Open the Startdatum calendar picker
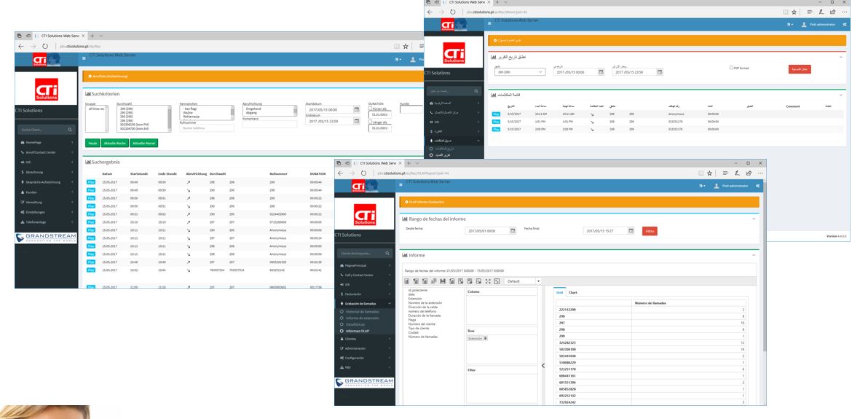 coord(357,110)
